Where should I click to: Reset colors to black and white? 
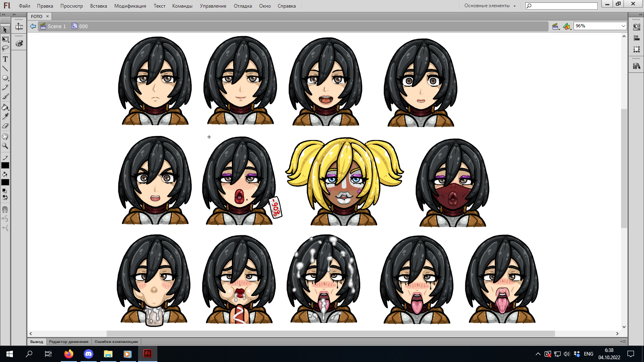click(4, 191)
